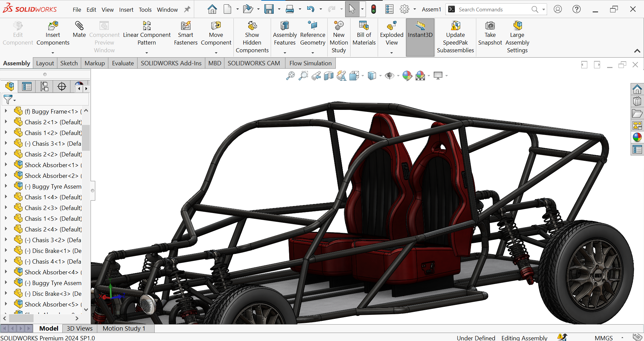Expand the Shock Absorber<1> node
Viewport: 644px width, 341px height.
point(6,164)
